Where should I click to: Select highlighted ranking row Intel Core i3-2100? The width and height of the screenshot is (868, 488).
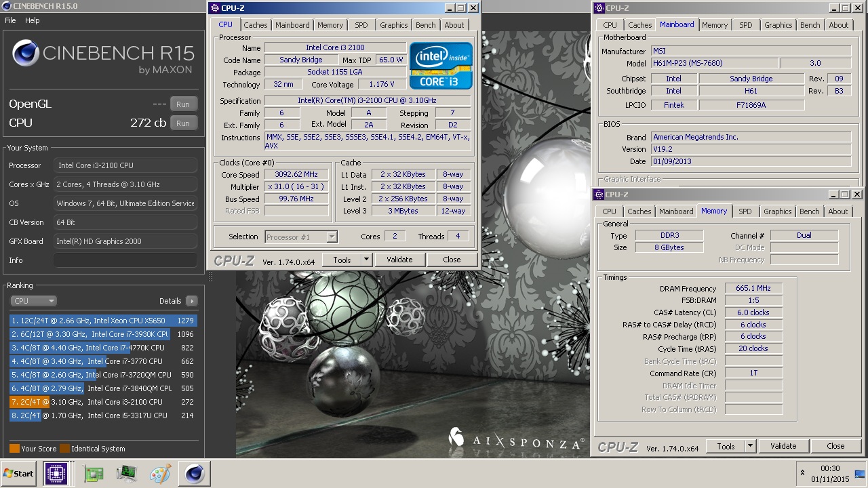(x=103, y=402)
